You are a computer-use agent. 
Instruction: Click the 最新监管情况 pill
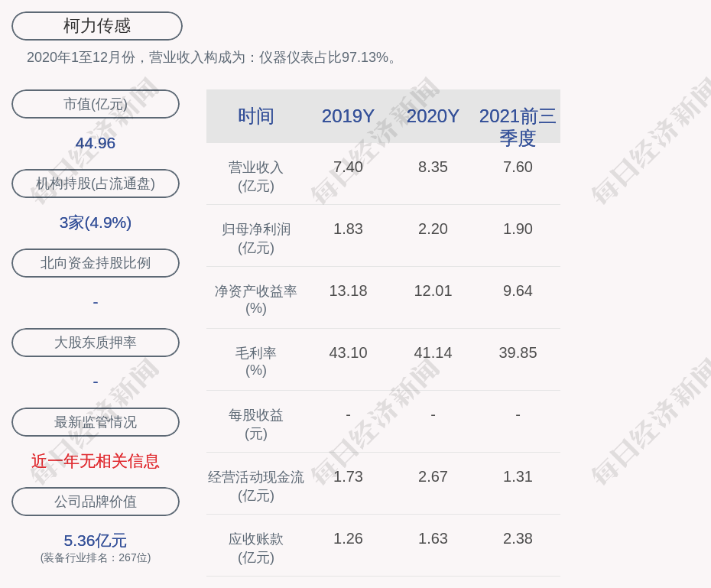click(x=95, y=422)
